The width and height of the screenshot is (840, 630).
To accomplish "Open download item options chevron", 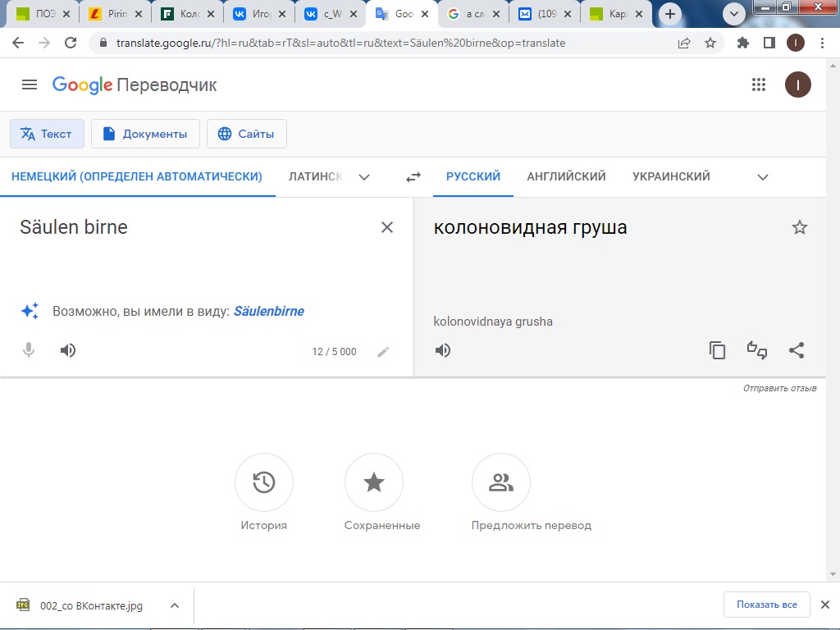I will tap(174, 605).
